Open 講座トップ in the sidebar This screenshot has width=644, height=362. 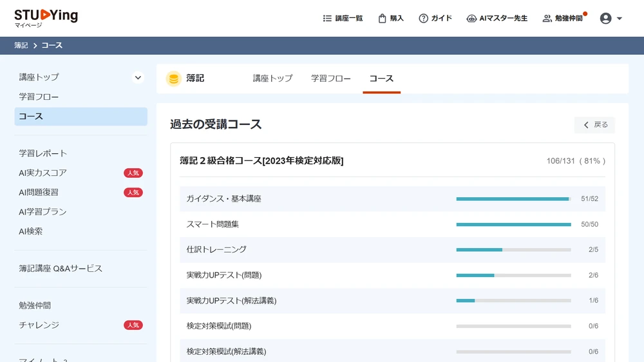[39, 77]
